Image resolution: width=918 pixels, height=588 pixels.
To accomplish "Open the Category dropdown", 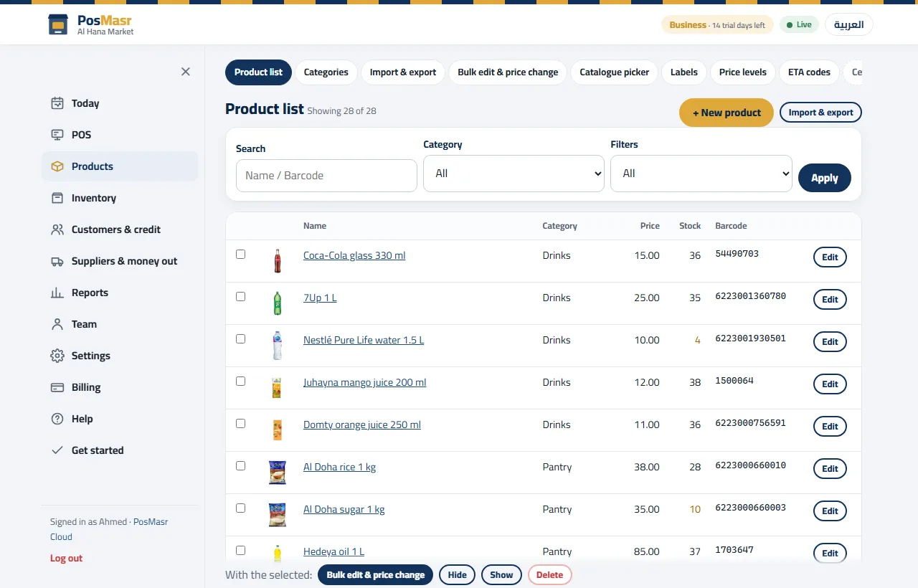I will pyautogui.click(x=514, y=174).
